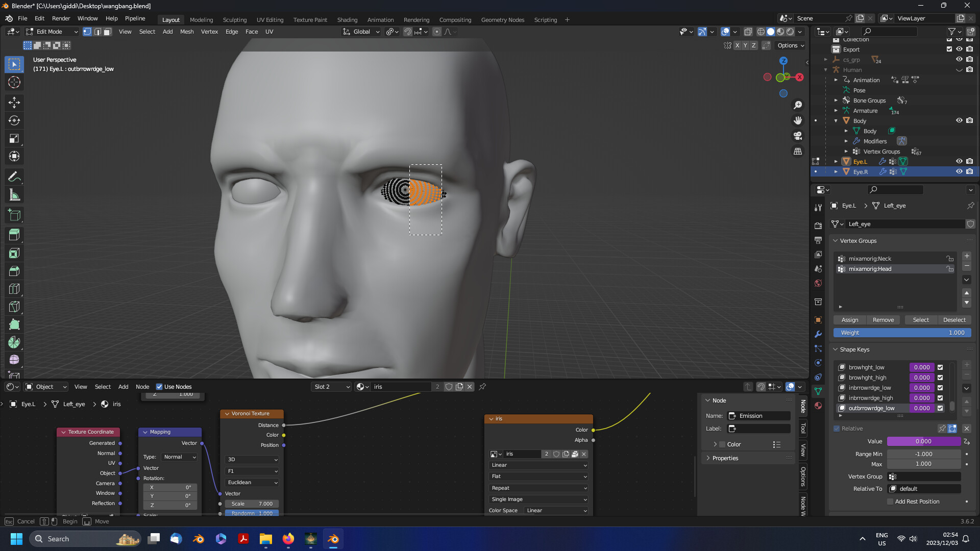980x551 pixels.
Task: Select Layout workspace tab in header
Action: click(x=170, y=19)
